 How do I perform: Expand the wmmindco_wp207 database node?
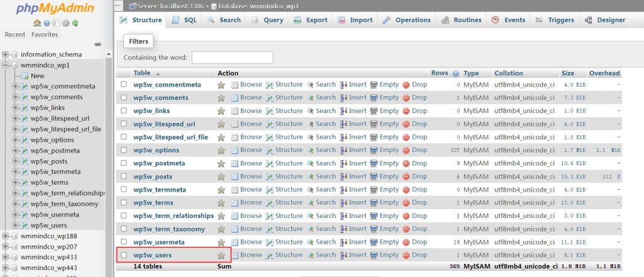[5, 247]
